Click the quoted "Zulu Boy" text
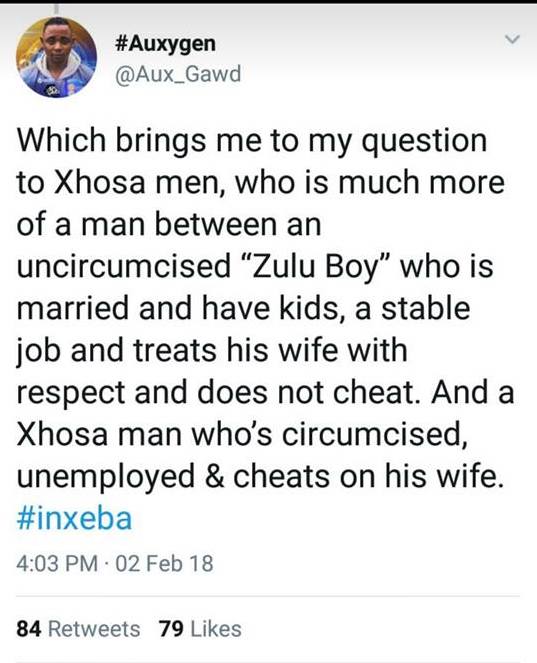The image size is (537, 663). pyautogui.click(x=317, y=268)
